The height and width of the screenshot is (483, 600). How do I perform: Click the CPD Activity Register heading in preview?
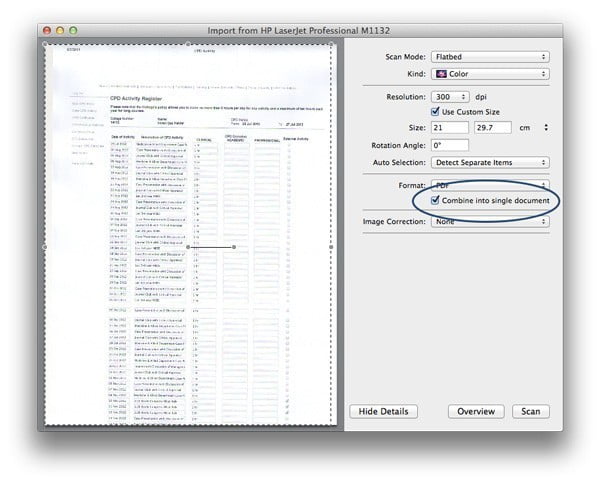click(136, 98)
